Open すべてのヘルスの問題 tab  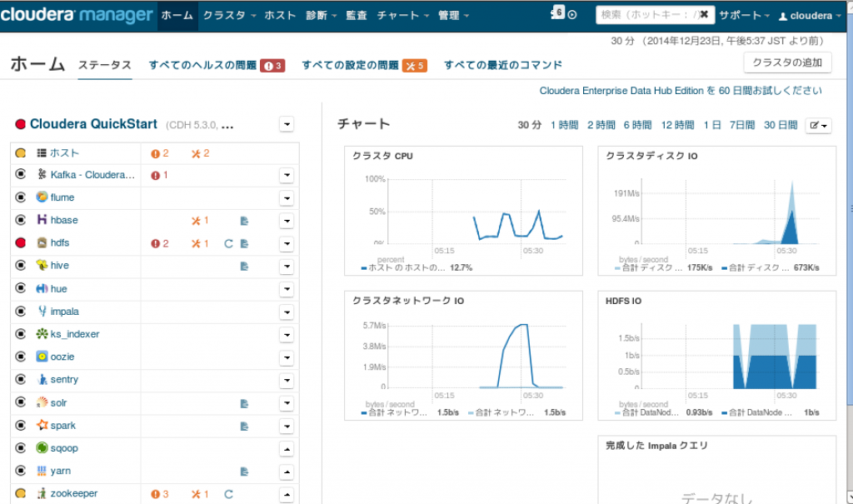217,65
